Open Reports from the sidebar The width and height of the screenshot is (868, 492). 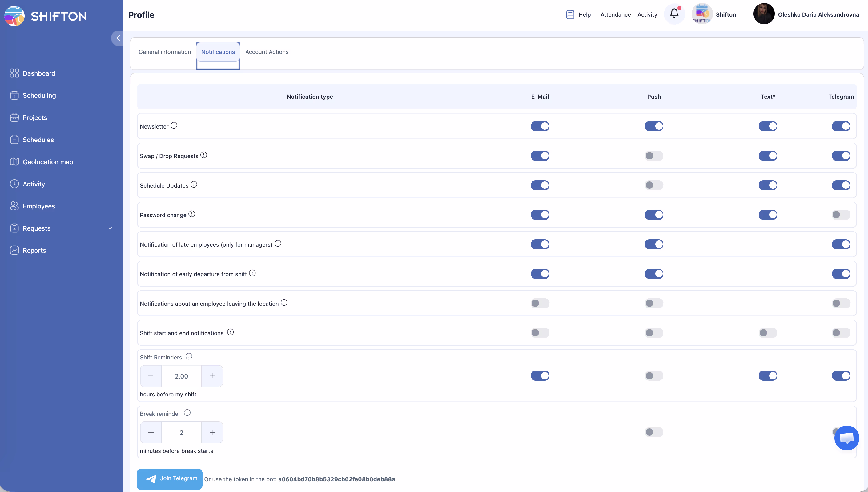click(x=34, y=250)
